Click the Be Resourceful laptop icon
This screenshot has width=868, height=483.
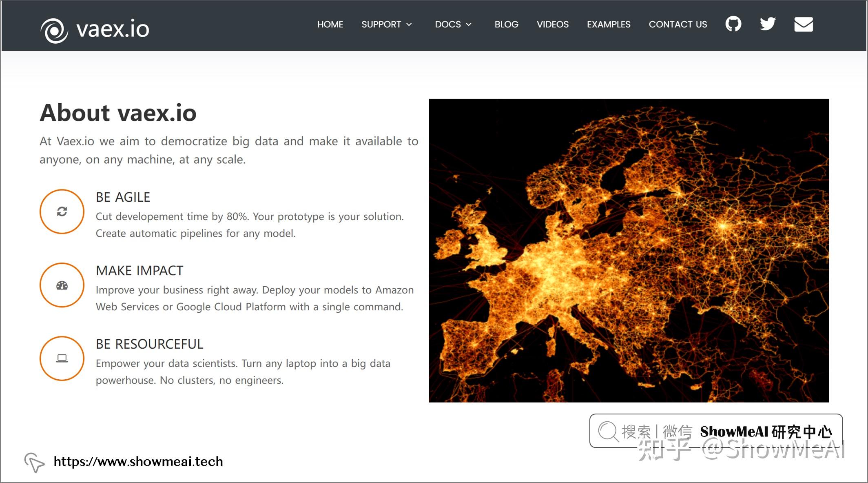click(x=62, y=358)
